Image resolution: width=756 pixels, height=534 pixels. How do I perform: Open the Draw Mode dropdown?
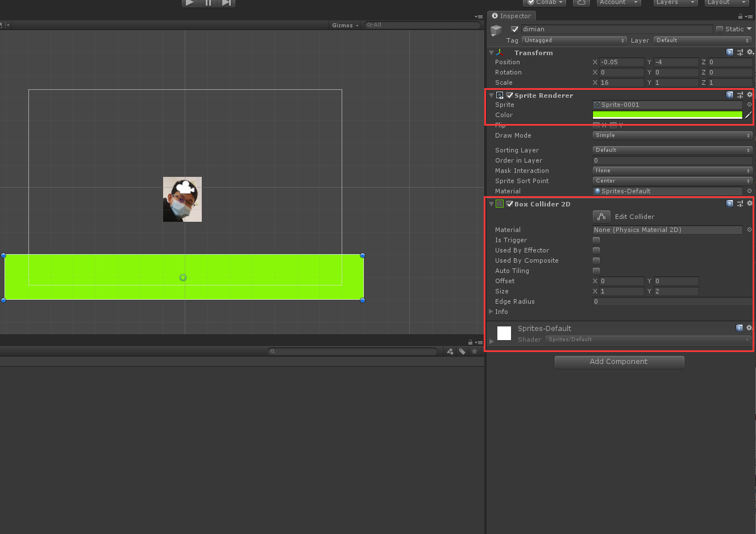click(x=672, y=135)
